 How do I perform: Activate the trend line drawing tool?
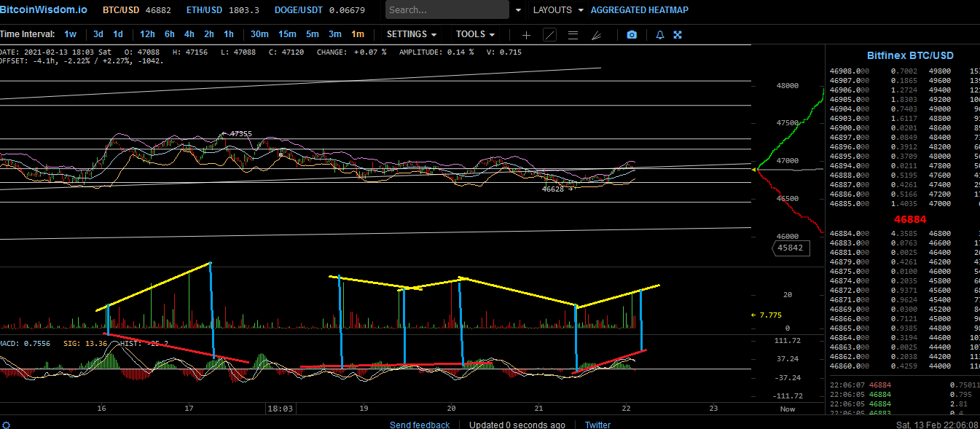tap(549, 35)
